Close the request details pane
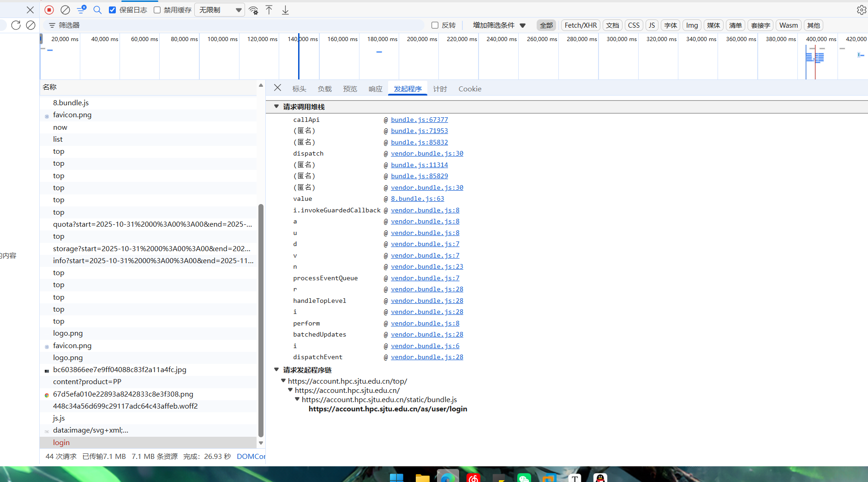This screenshot has width=868, height=482. pyautogui.click(x=277, y=88)
